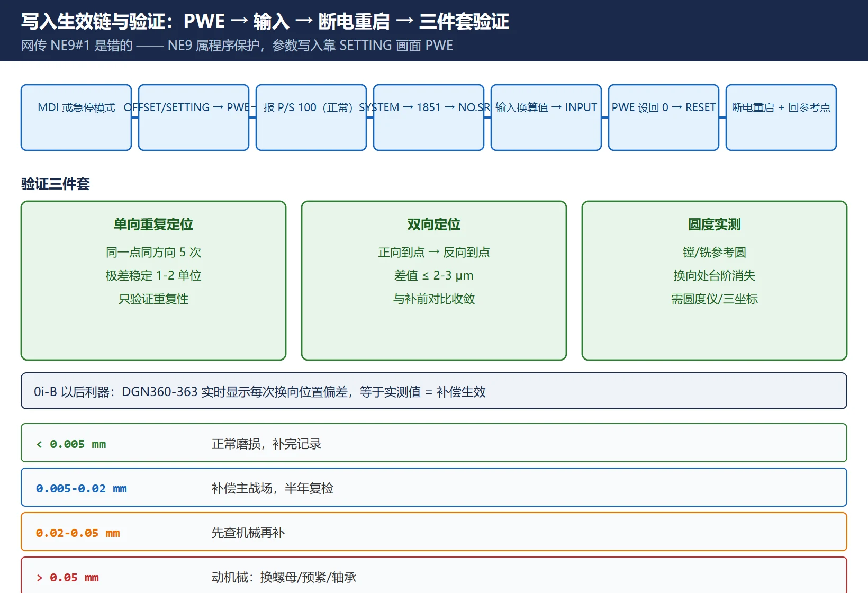Click the '动机械：换螺母/预紧/轴承' text
The image size is (868, 593).
[x=284, y=577]
